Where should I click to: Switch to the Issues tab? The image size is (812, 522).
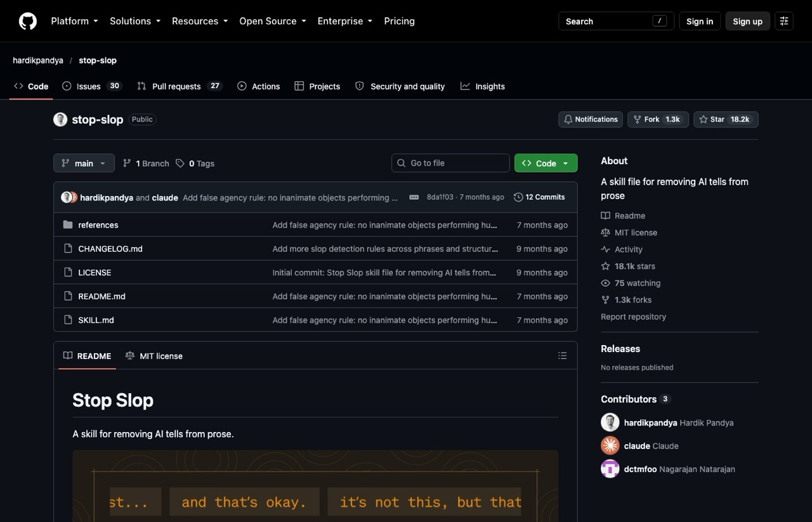(92, 86)
